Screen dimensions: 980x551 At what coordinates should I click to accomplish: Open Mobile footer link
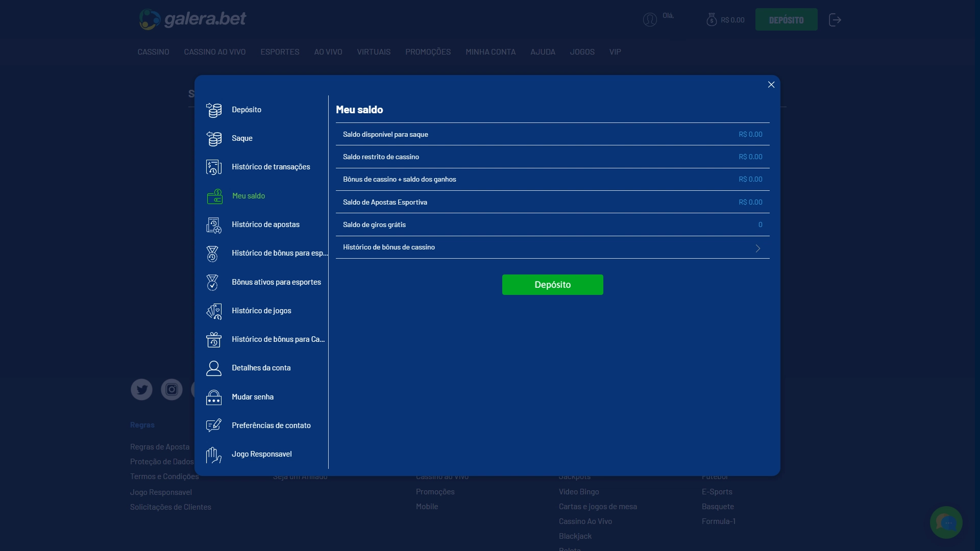pyautogui.click(x=427, y=507)
